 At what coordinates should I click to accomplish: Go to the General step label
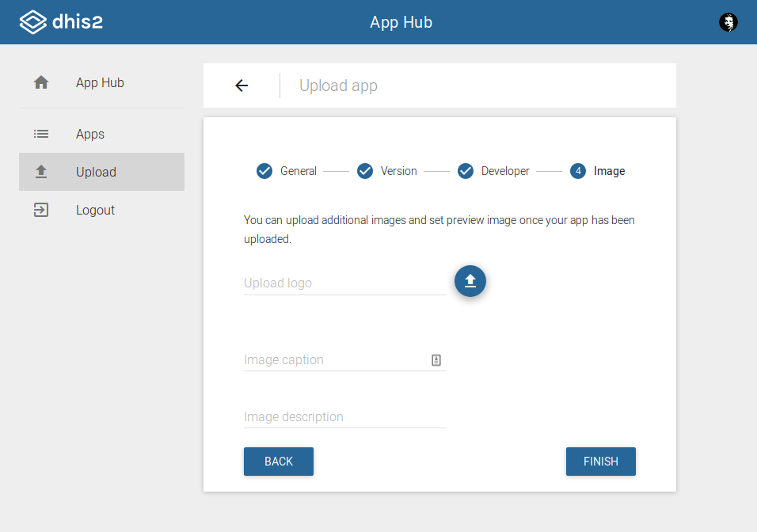coord(299,171)
